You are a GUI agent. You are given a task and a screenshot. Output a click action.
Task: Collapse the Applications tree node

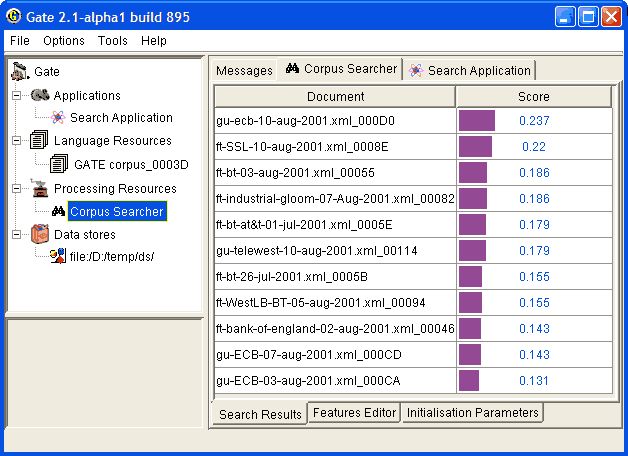pos(17,96)
